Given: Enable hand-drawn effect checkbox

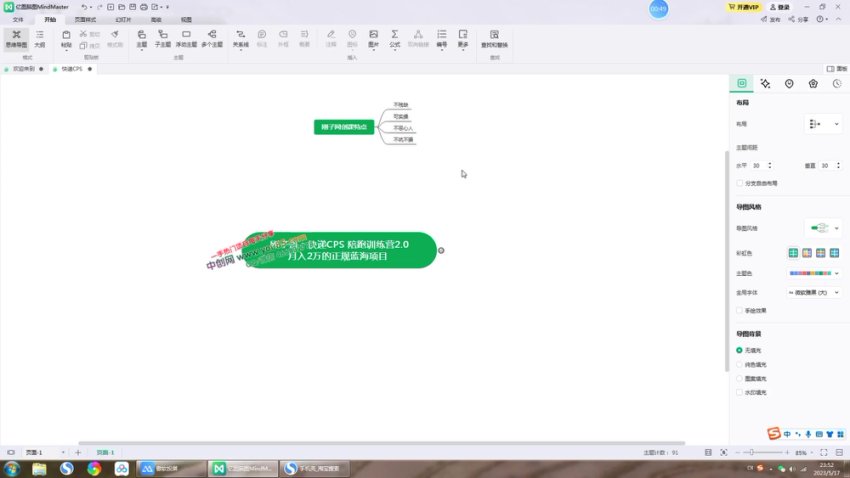Looking at the screenshot, I should click(x=739, y=311).
